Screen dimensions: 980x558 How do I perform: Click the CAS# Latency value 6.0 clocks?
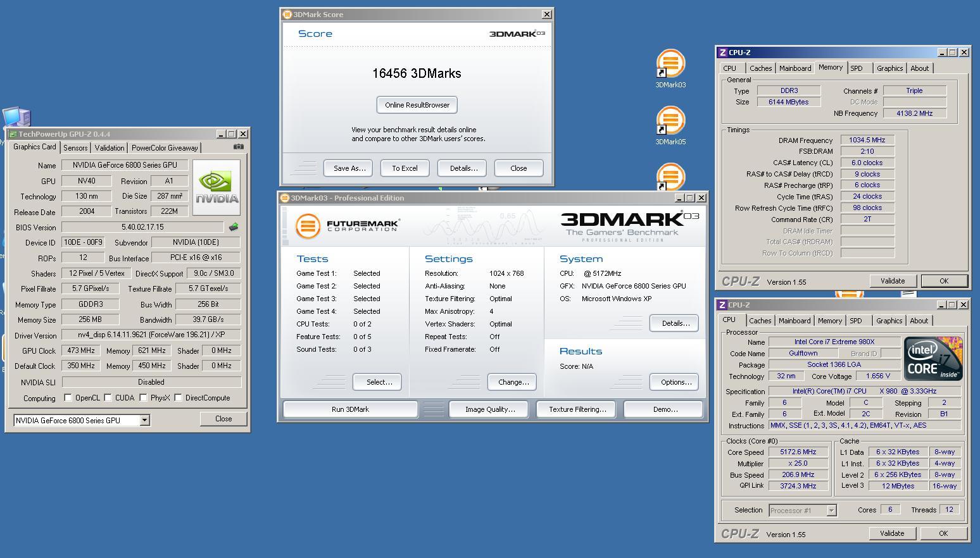(867, 163)
